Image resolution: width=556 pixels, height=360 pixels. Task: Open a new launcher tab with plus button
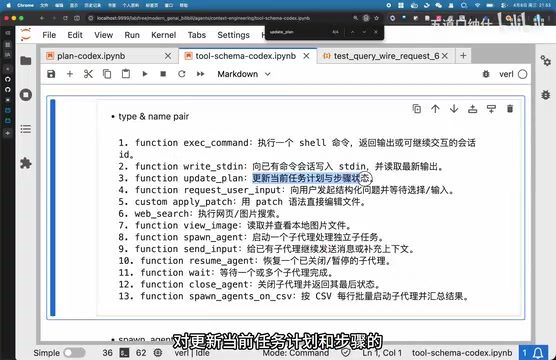pos(463,56)
